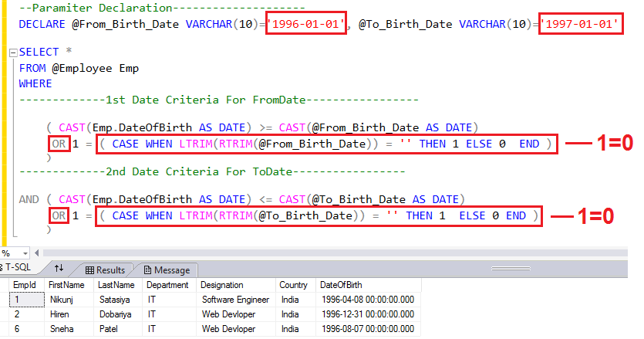Click the pane splitter grip handle
The image size is (644, 339).
pos(511,268)
